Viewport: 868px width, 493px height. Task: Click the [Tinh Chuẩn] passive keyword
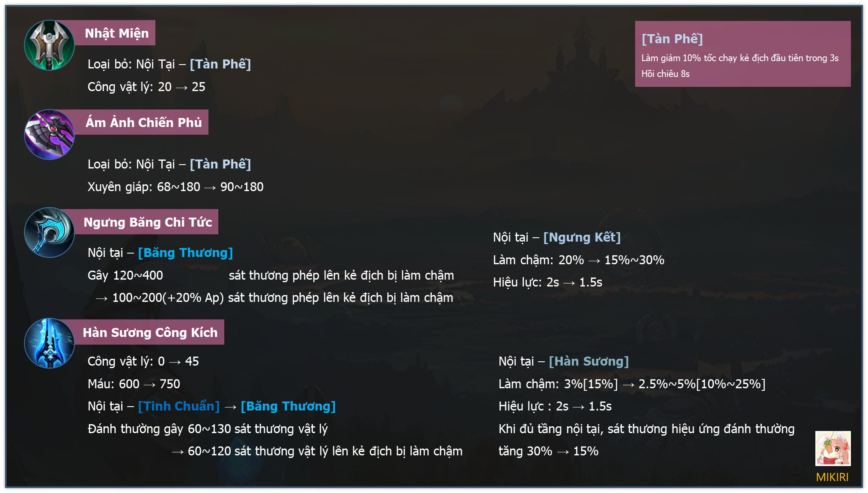coord(178,406)
